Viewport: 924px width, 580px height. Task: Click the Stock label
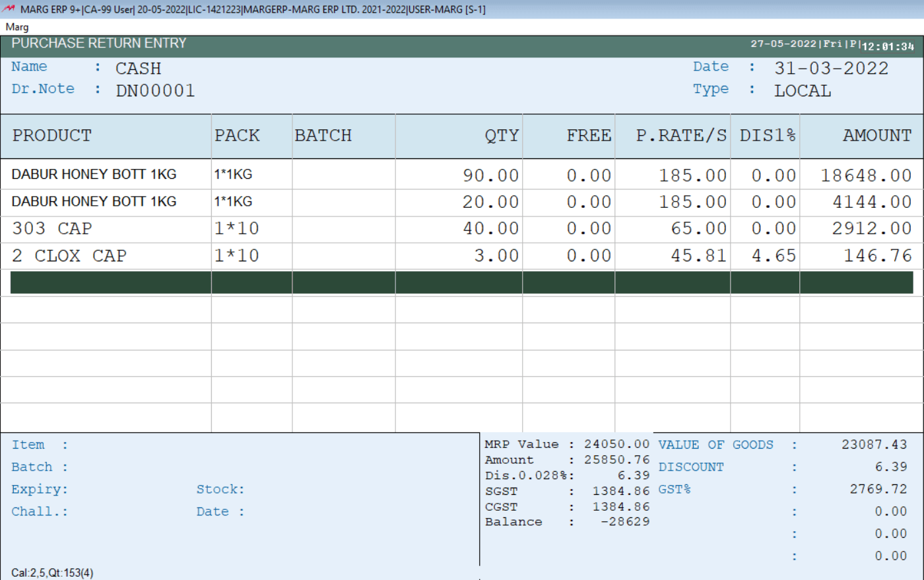[220, 490]
